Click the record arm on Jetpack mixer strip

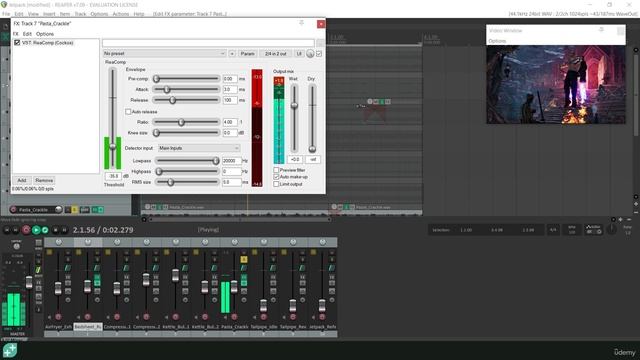(x=322, y=317)
